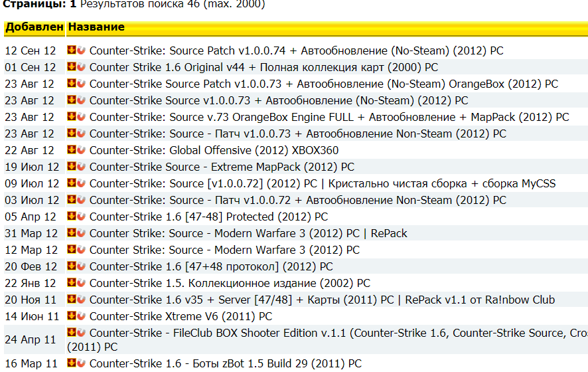Click download icon for Counter-Strike Xtreme V6
Viewport: 588px width, 372px height.
point(72,316)
